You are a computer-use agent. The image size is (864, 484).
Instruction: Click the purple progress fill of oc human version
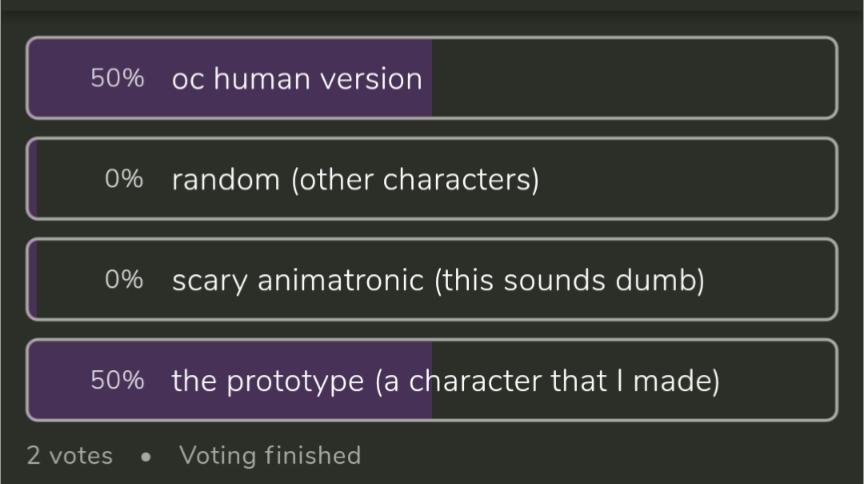(x=230, y=78)
